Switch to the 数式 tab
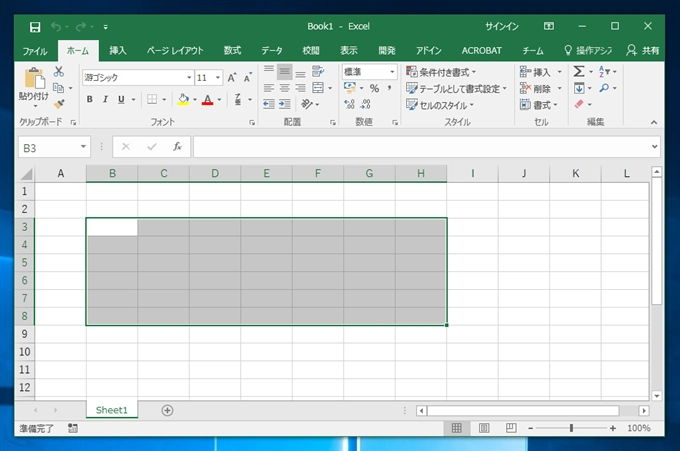Viewport: 680px width, 451px height. pos(232,51)
